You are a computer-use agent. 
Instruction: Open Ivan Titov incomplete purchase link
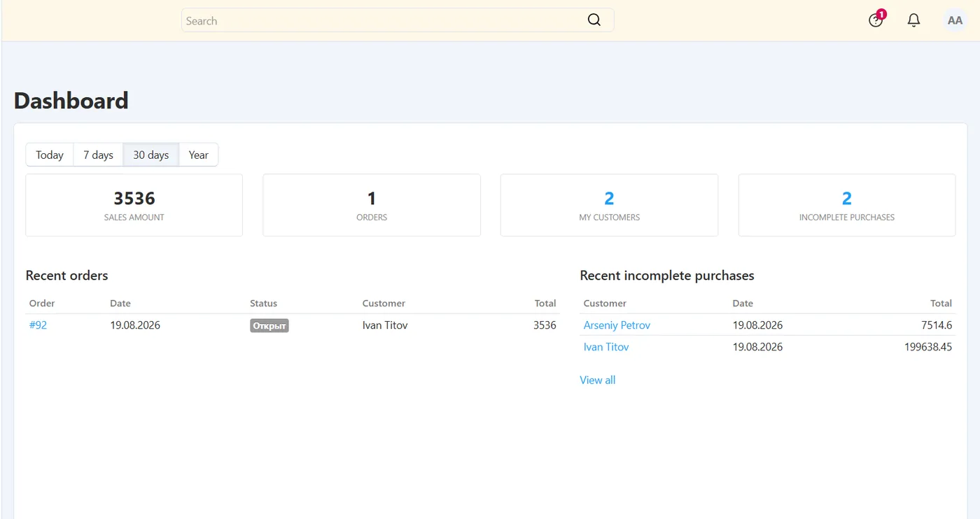point(606,347)
